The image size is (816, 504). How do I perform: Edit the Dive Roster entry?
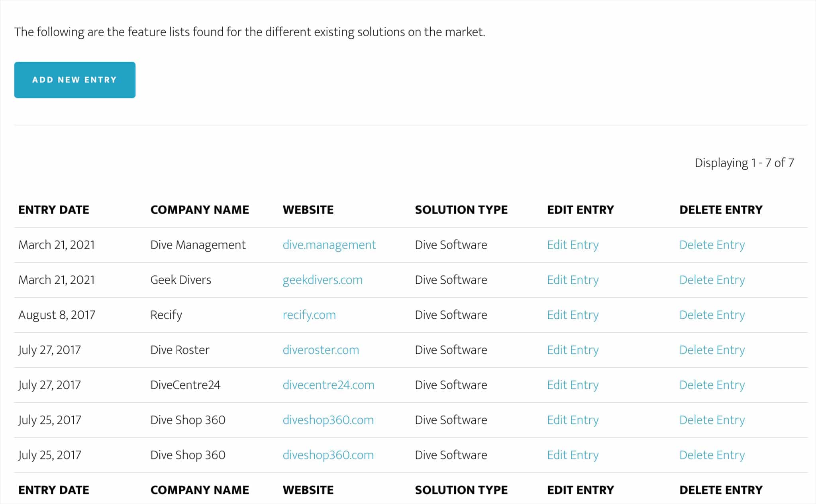573,349
